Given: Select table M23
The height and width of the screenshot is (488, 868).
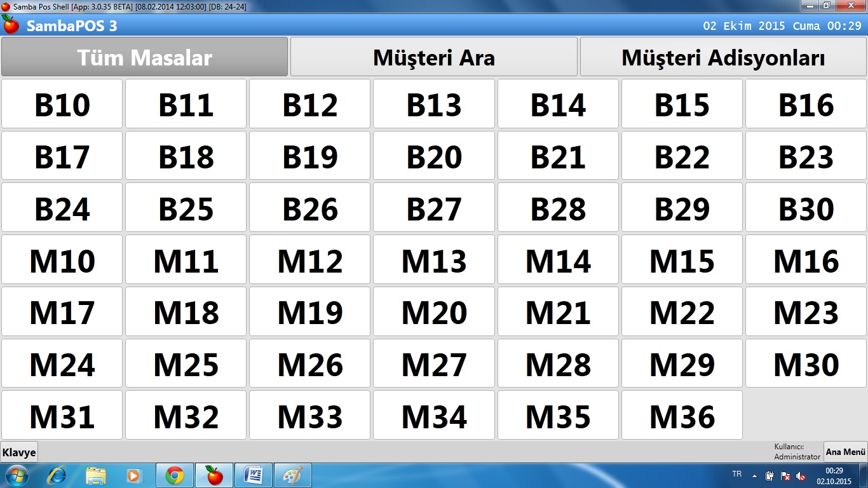Looking at the screenshot, I should pyautogui.click(x=806, y=311).
